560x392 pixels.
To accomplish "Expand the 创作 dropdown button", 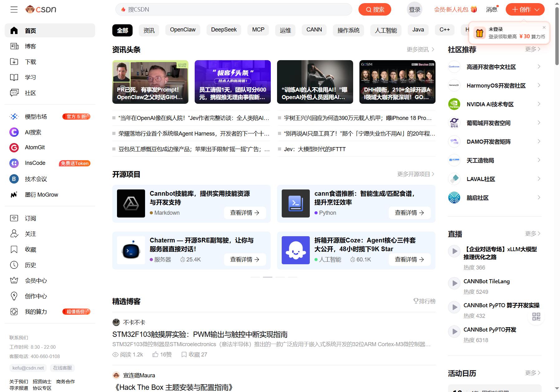I will [x=525, y=9].
